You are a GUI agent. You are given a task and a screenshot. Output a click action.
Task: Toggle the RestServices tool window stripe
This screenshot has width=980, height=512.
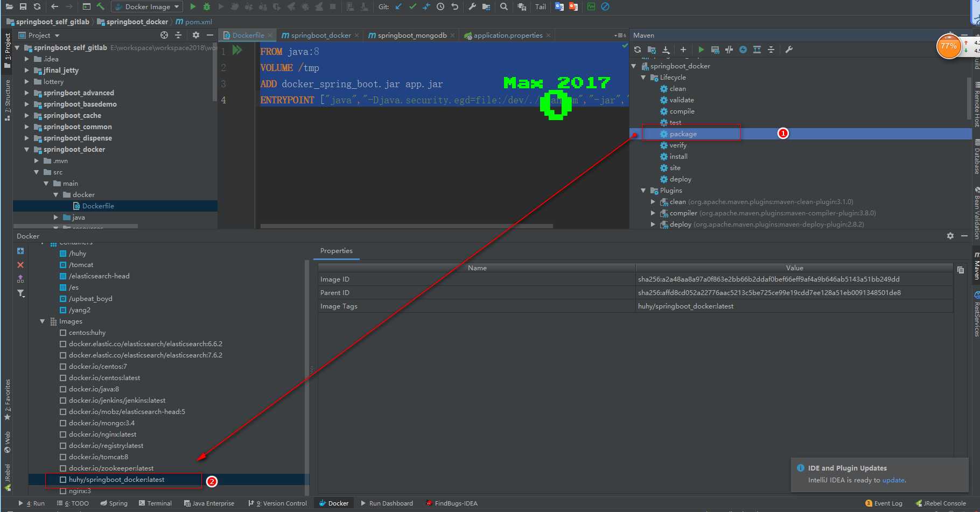(x=976, y=314)
